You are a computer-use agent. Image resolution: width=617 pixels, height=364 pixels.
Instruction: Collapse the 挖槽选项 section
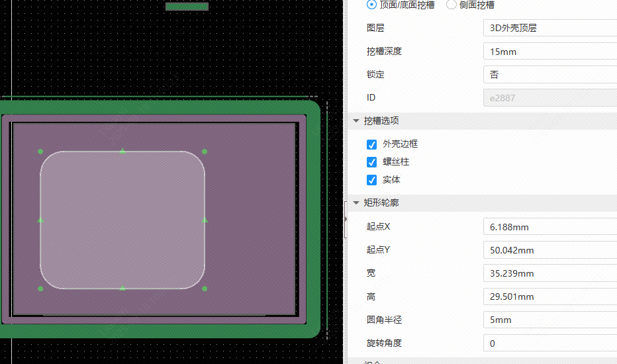click(x=357, y=121)
